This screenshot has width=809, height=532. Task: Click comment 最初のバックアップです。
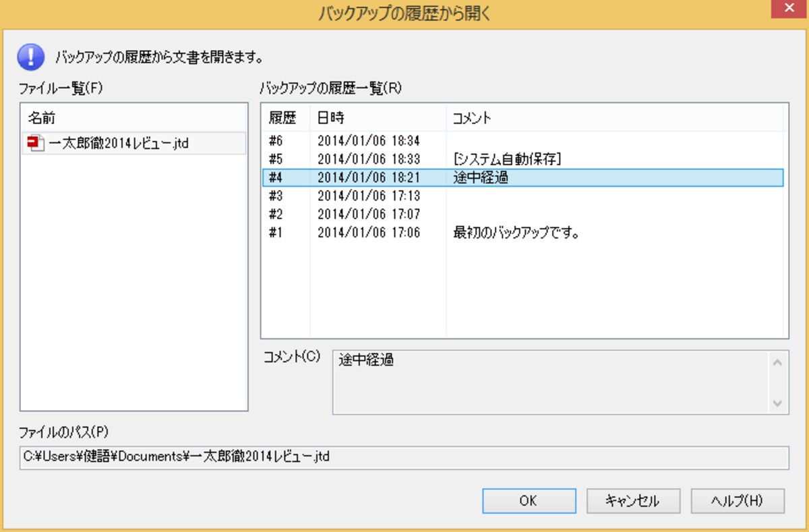point(518,233)
